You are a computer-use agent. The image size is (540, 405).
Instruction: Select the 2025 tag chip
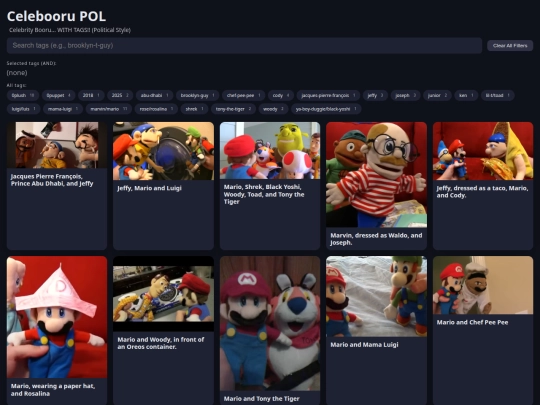pyautogui.click(x=120, y=95)
